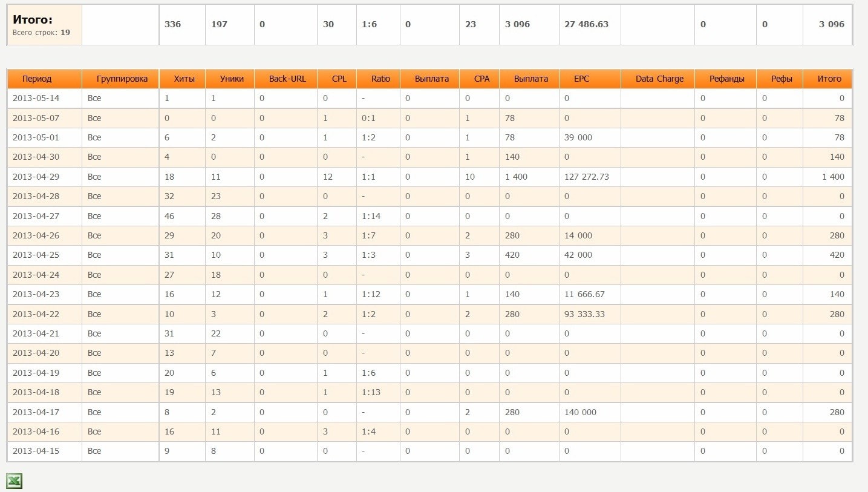
Task: Click the Уники column header
Action: coord(232,79)
